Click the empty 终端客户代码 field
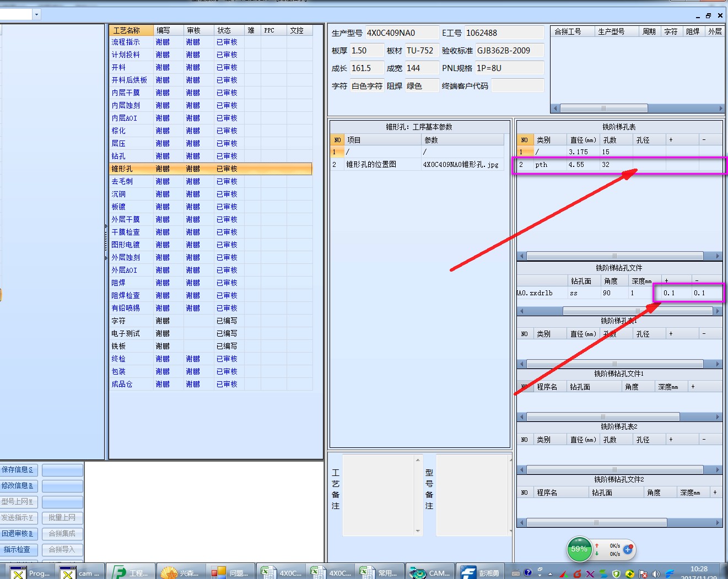This screenshot has height=579, width=728. click(517, 86)
